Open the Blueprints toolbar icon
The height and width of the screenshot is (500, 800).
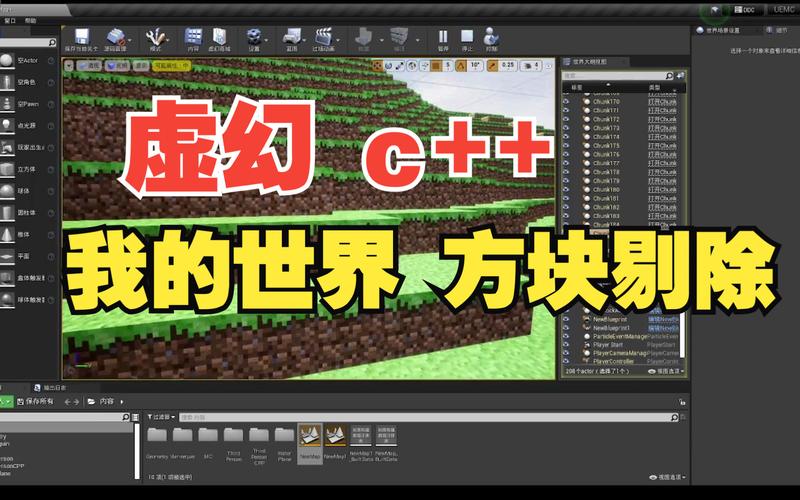(292, 37)
